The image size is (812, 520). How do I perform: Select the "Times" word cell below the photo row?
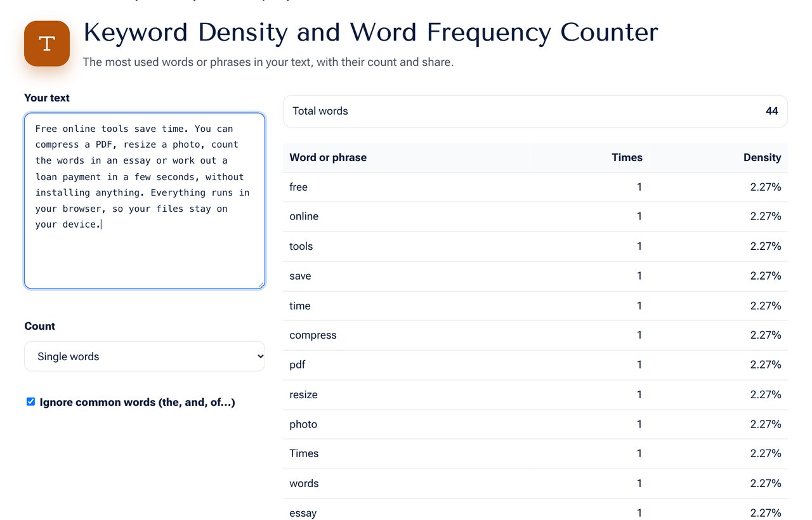point(304,453)
